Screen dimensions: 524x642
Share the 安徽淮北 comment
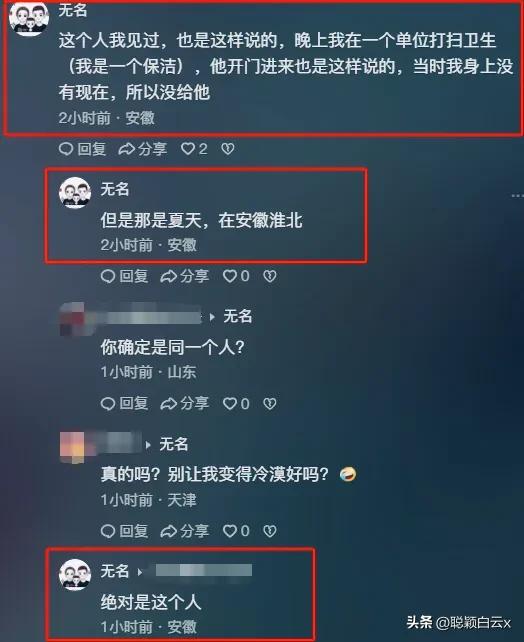click(x=185, y=276)
